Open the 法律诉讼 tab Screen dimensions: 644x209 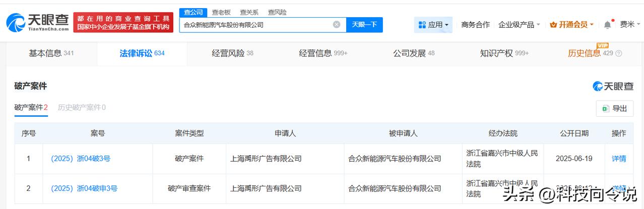tap(142, 53)
